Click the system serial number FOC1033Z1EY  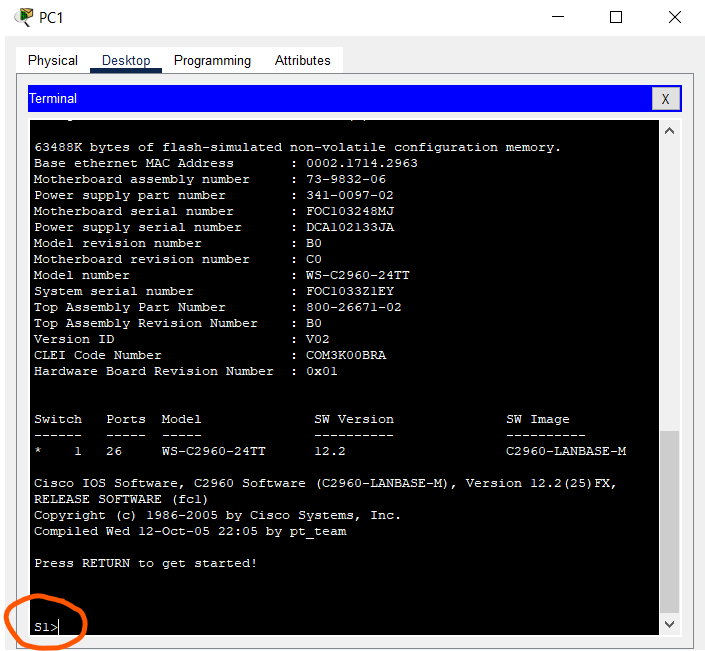350,291
